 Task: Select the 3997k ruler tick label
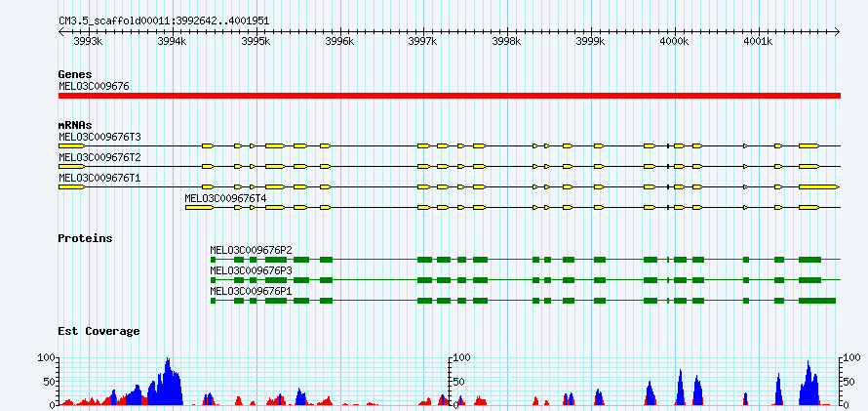click(x=423, y=42)
